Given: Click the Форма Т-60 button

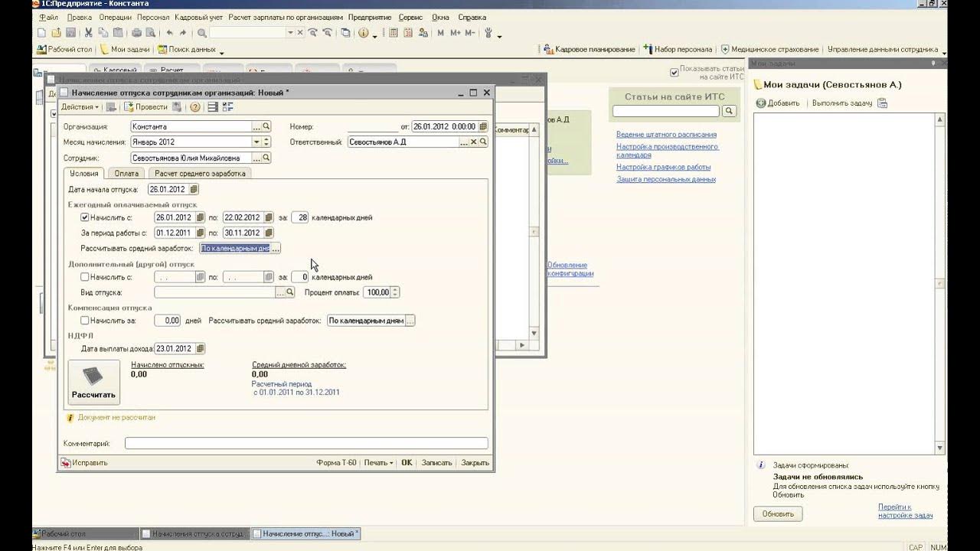Looking at the screenshot, I should (x=336, y=462).
